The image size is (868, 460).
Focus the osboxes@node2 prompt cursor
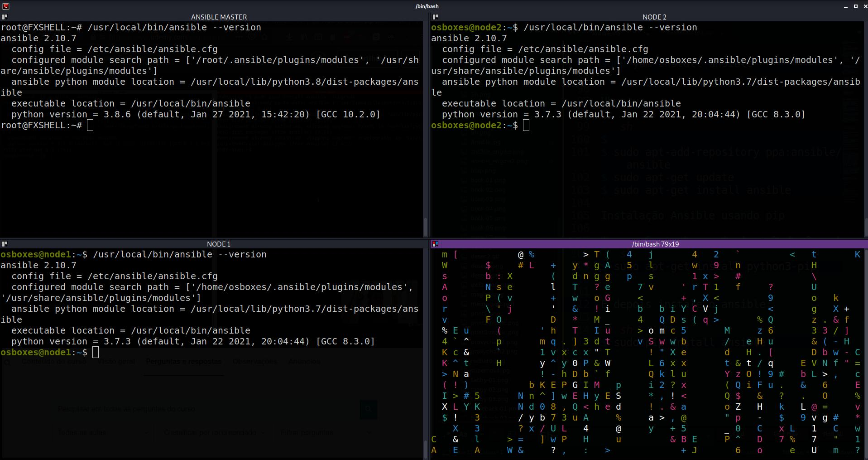click(526, 125)
